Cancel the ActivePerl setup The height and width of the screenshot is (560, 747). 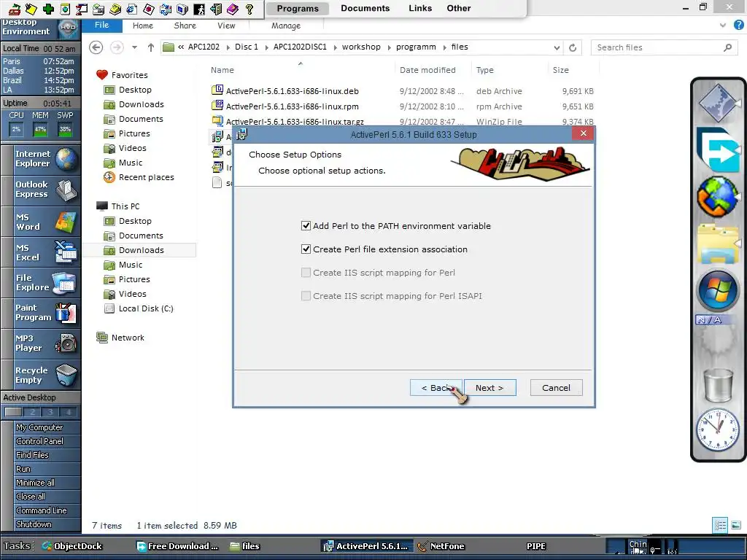[x=556, y=388]
